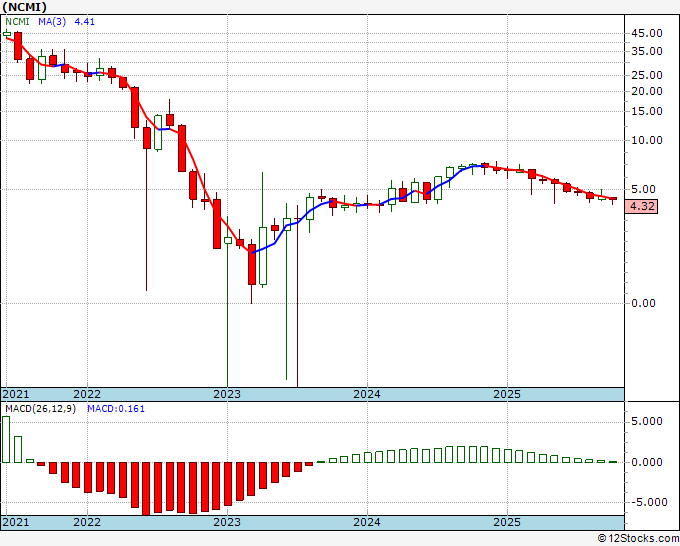
Task: Select 2024 on the MACD panel timeline
Action: (x=367, y=522)
